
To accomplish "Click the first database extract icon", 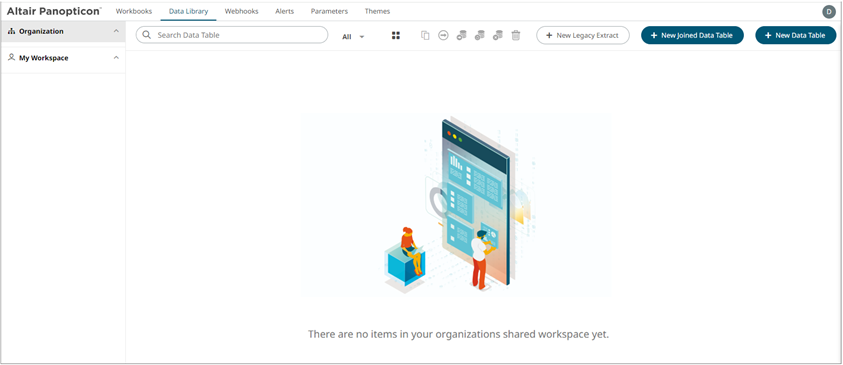I will click(x=461, y=35).
